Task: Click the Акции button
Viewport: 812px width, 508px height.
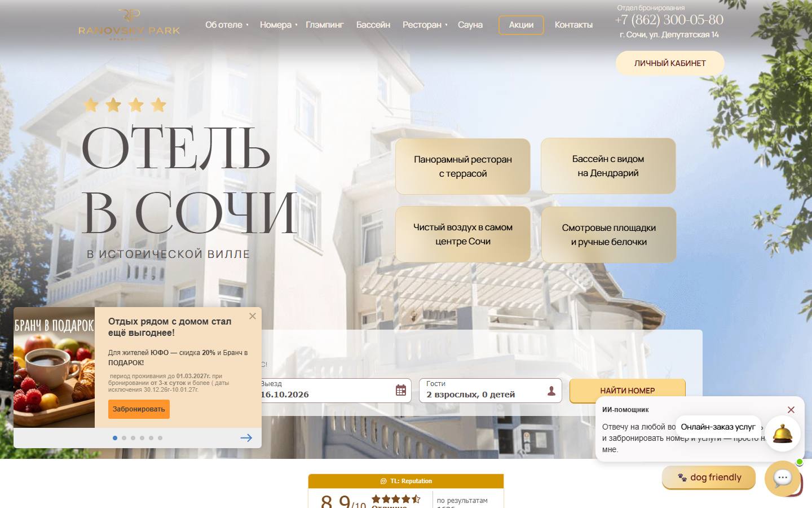Action: (521, 25)
